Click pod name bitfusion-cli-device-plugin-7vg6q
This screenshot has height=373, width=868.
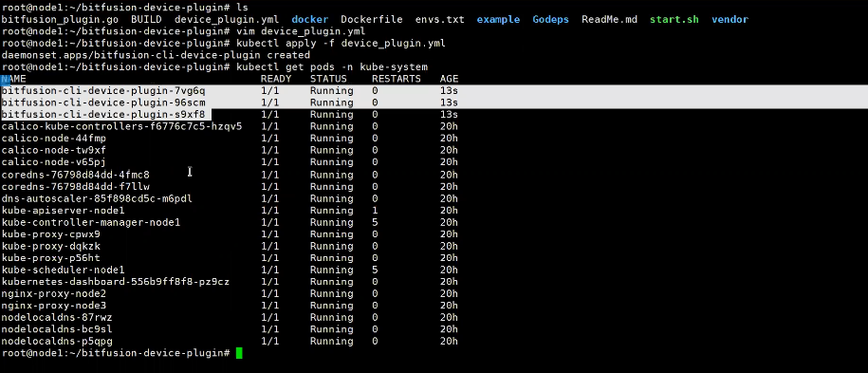pyautogui.click(x=103, y=91)
